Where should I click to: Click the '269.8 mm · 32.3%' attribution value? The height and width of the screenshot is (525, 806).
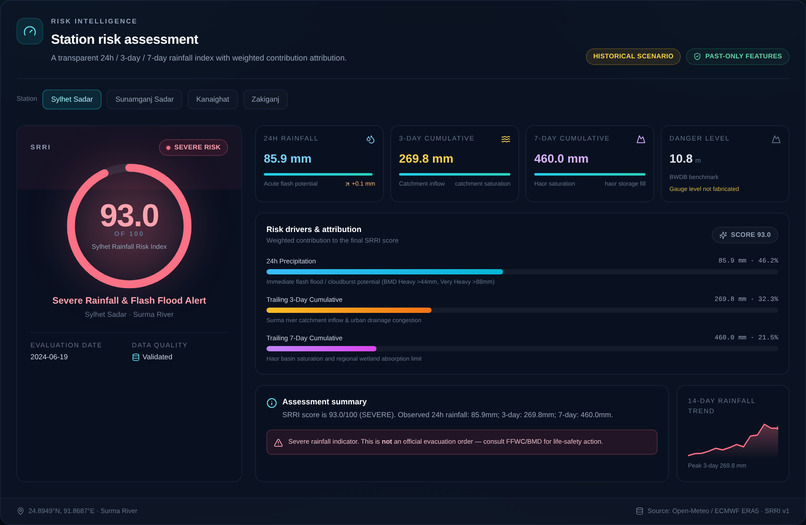(x=746, y=299)
